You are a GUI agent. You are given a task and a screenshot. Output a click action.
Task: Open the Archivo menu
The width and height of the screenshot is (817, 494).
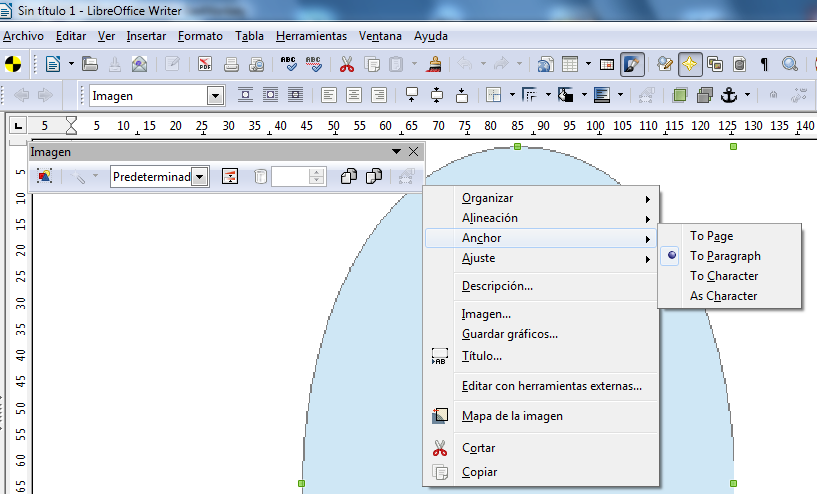[x=23, y=36]
